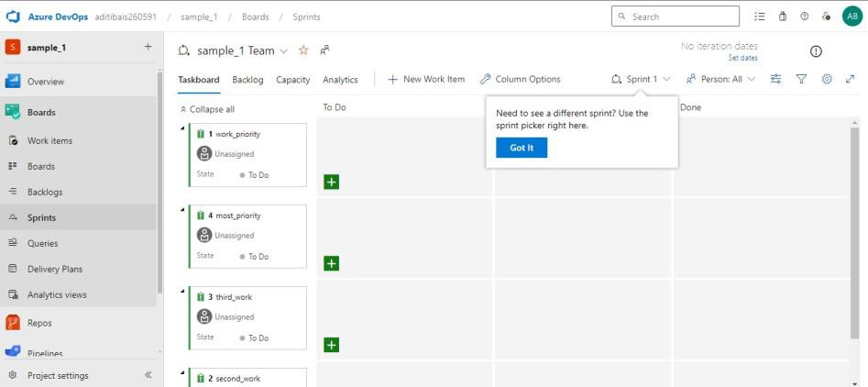This screenshot has width=868, height=387.
Task: Expand the sample_1 Team selector
Action: click(x=283, y=51)
